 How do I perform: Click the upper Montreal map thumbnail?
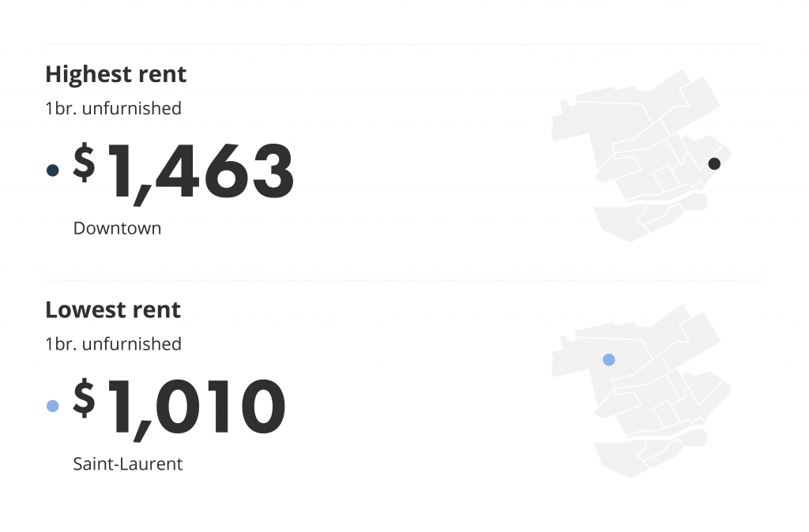coord(642,155)
